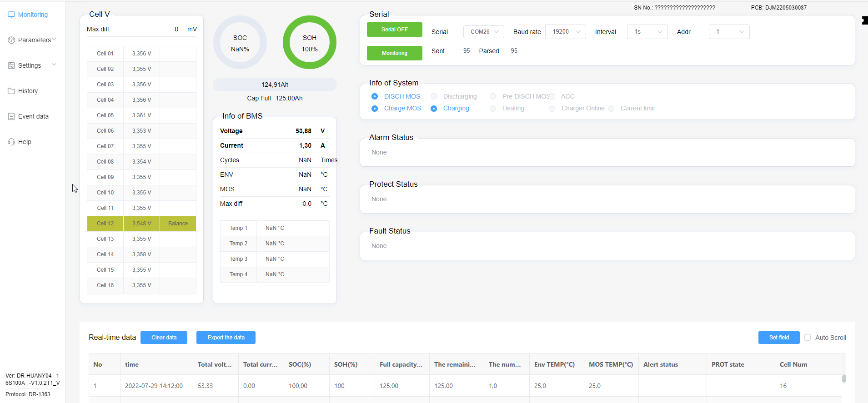The height and width of the screenshot is (403, 868).
Task: Toggle the Discharging radio indicator
Action: [x=434, y=96]
